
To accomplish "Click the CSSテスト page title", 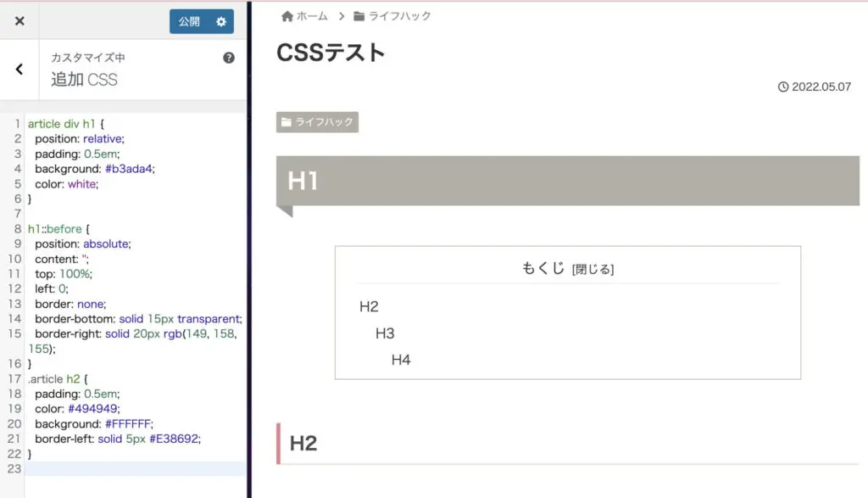I will 331,53.
